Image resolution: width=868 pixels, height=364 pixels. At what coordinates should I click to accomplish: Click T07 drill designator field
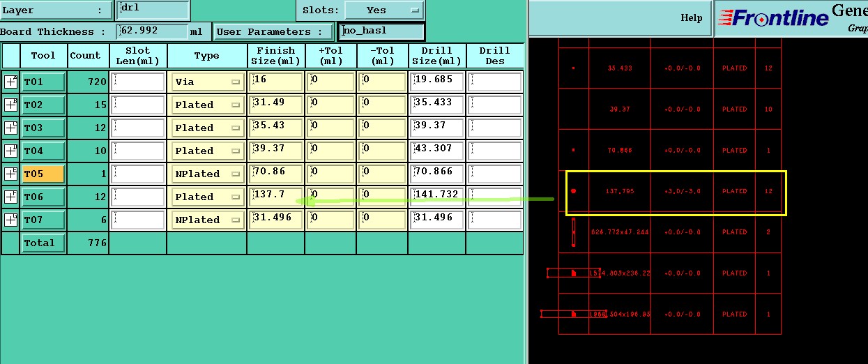(x=495, y=220)
